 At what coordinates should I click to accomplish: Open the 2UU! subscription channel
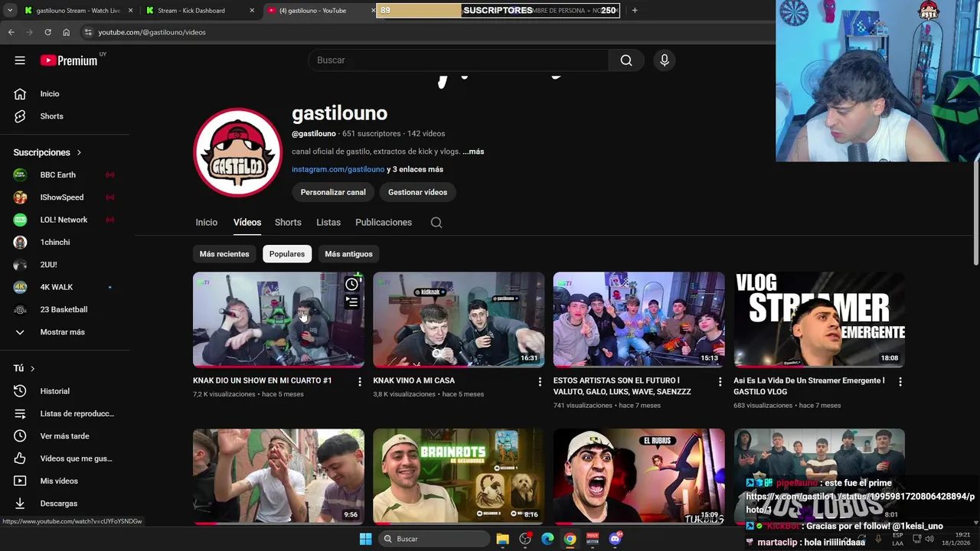click(x=48, y=265)
